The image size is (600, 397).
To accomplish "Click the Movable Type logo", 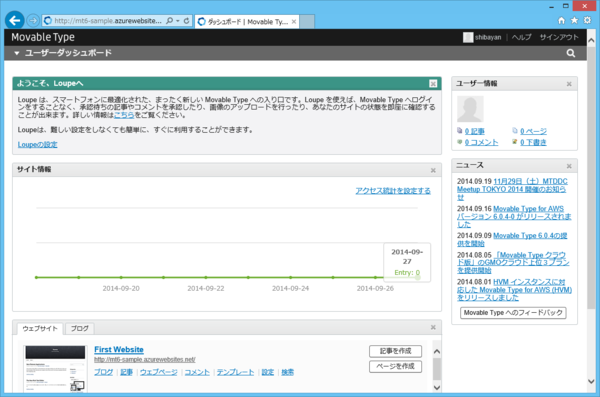I will (x=43, y=37).
